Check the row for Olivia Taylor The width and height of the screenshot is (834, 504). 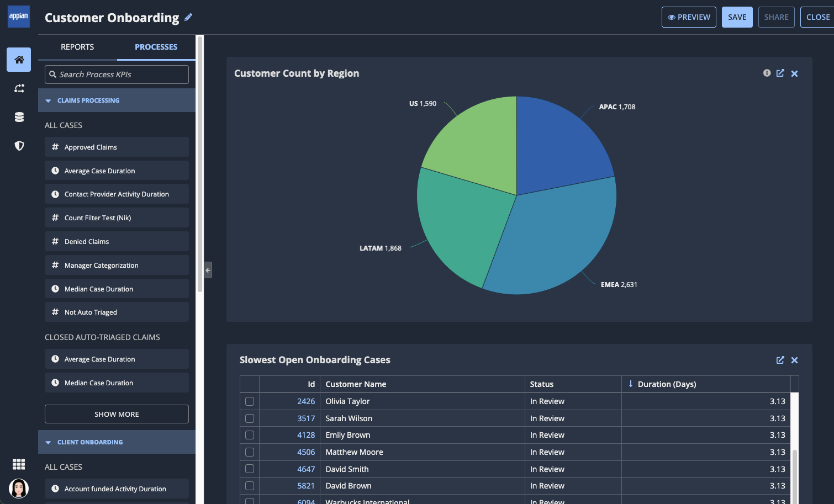click(250, 401)
